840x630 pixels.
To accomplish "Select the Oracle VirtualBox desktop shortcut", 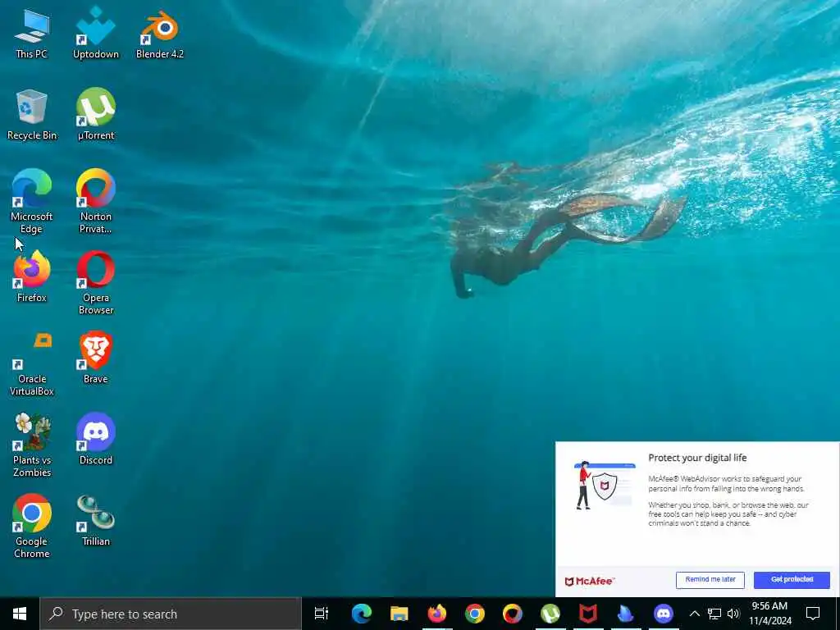I will click(x=32, y=363).
